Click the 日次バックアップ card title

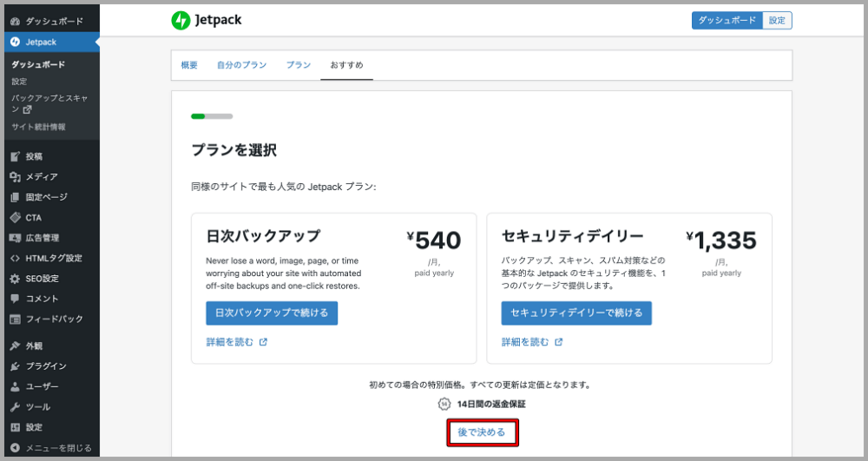click(x=263, y=236)
